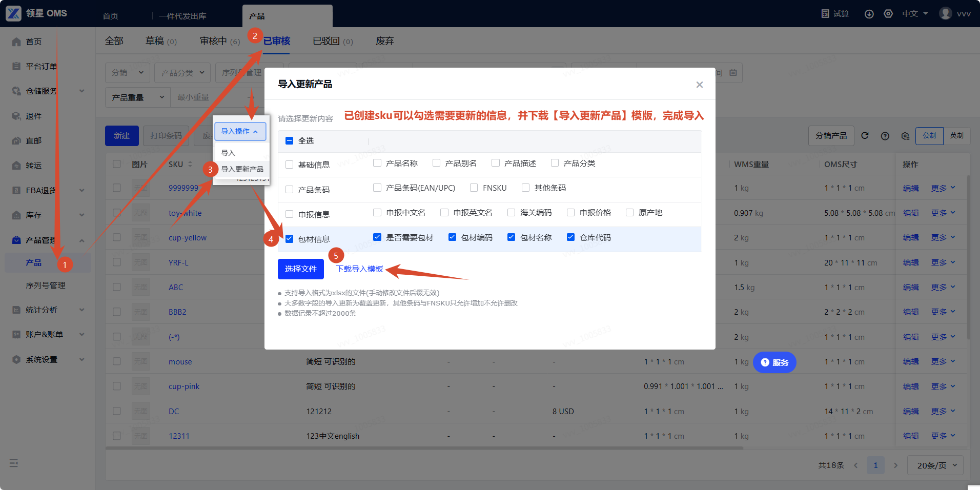Uncheck the 是否需要包材 checkbox
980x490 pixels.
point(377,237)
